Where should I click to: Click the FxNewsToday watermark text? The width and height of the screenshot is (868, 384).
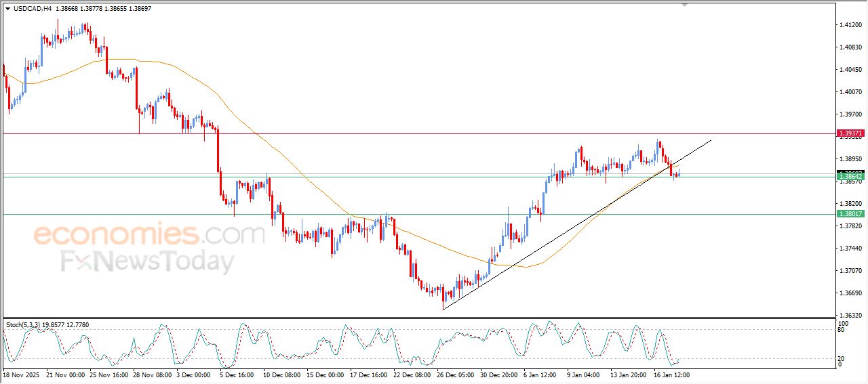[x=148, y=261]
